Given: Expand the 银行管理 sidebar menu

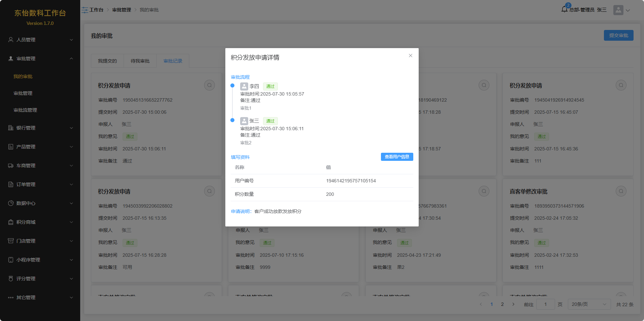Looking at the screenshot, I should coord(40,128).
